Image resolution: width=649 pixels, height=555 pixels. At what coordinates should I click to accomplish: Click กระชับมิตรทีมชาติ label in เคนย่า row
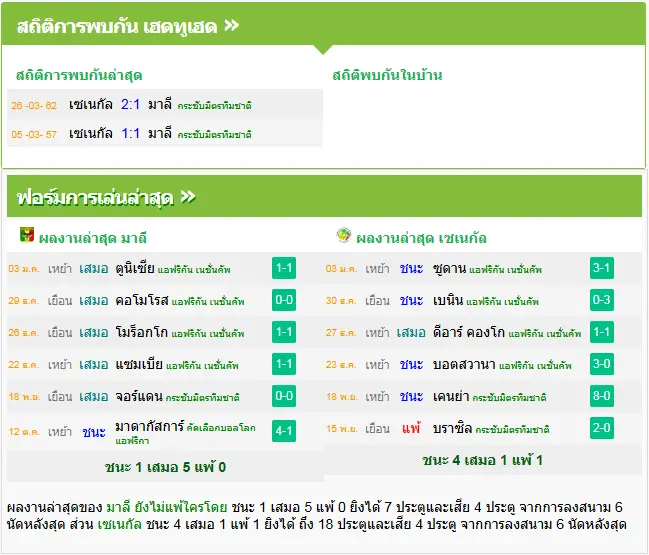point(509,397)
